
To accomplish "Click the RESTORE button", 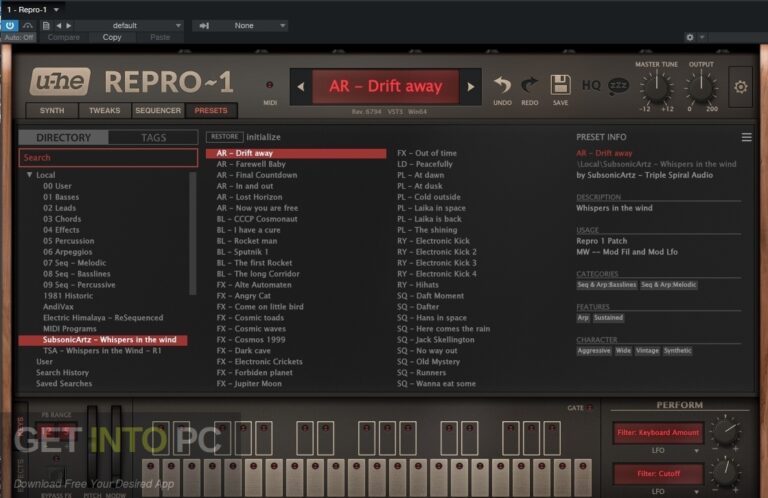I will (224, 137).
